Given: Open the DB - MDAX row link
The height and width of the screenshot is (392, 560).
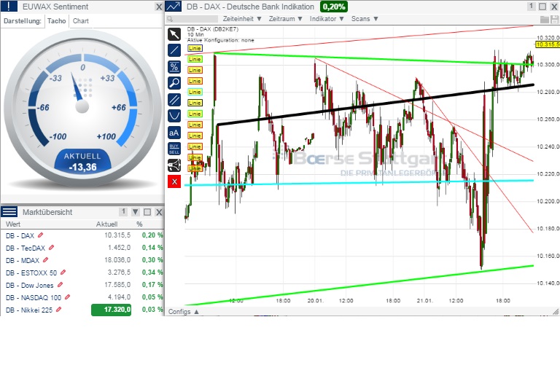Looking at the screenshot, I should [23, 260].
